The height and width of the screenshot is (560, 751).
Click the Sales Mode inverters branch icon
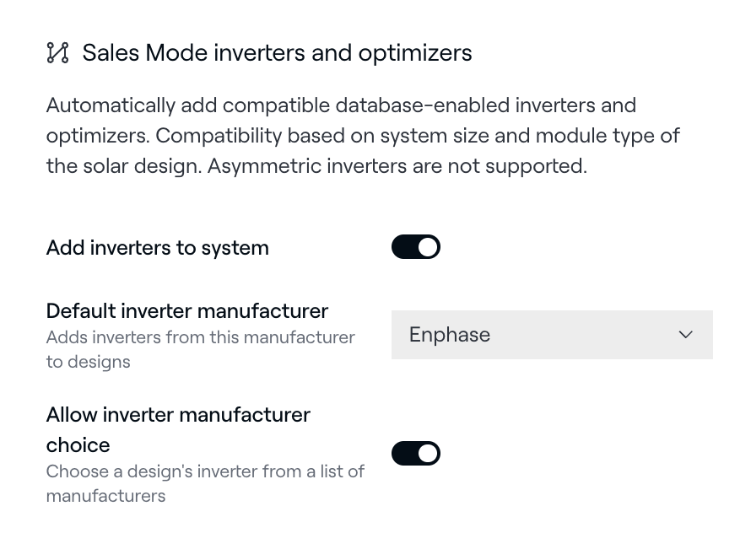57,53
